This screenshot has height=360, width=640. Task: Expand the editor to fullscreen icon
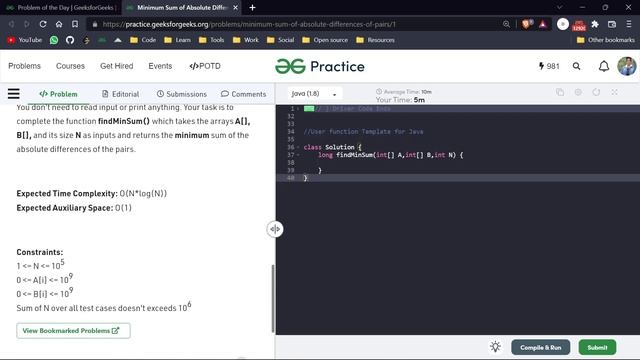click(614, 93)
